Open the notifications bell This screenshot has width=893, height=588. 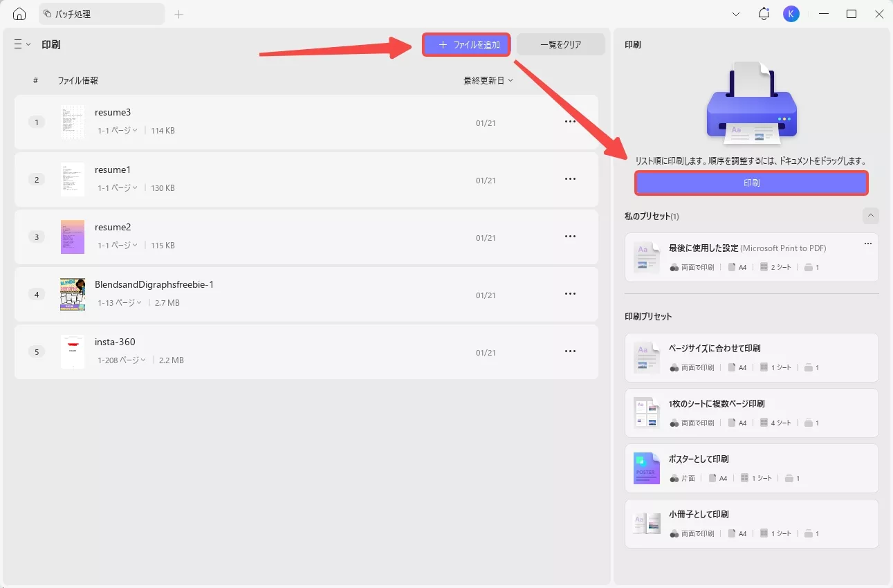tap(764, 14)
